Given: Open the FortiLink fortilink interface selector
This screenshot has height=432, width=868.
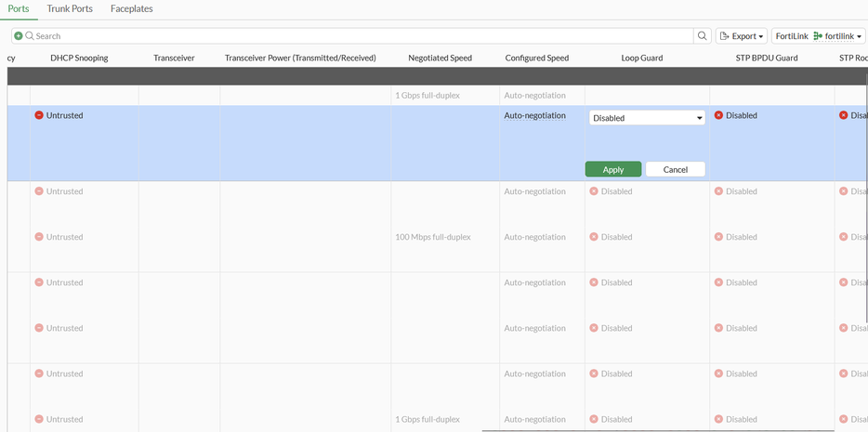Looking at the screenshot, I should (x=818, y=36).
